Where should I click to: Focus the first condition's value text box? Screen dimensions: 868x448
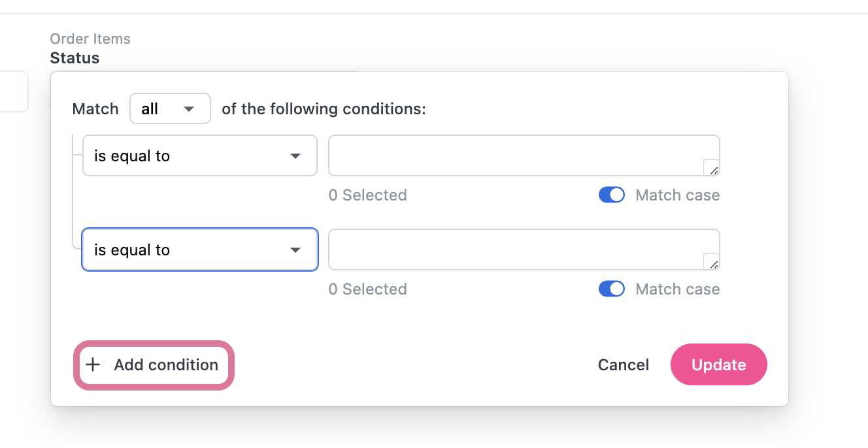[x=516, y=155]
